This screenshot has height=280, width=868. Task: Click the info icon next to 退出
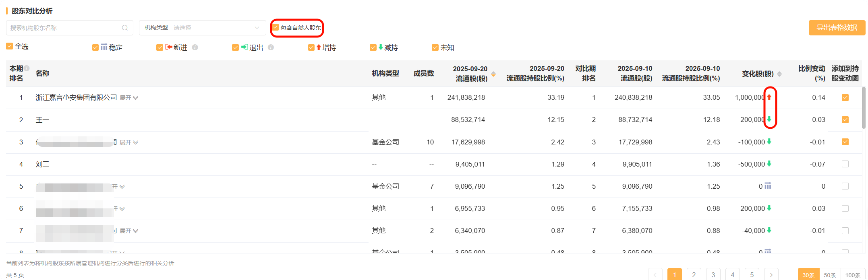point(271,47)
